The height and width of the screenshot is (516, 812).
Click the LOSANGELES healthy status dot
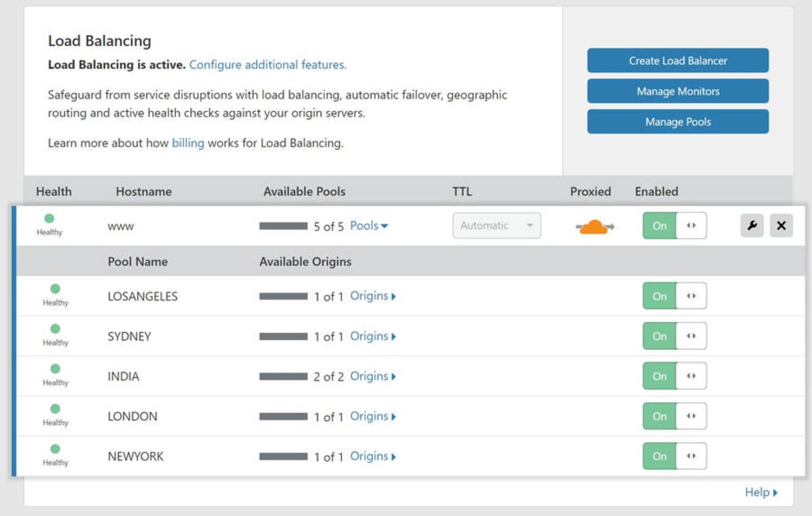click(x=56, y=289)
